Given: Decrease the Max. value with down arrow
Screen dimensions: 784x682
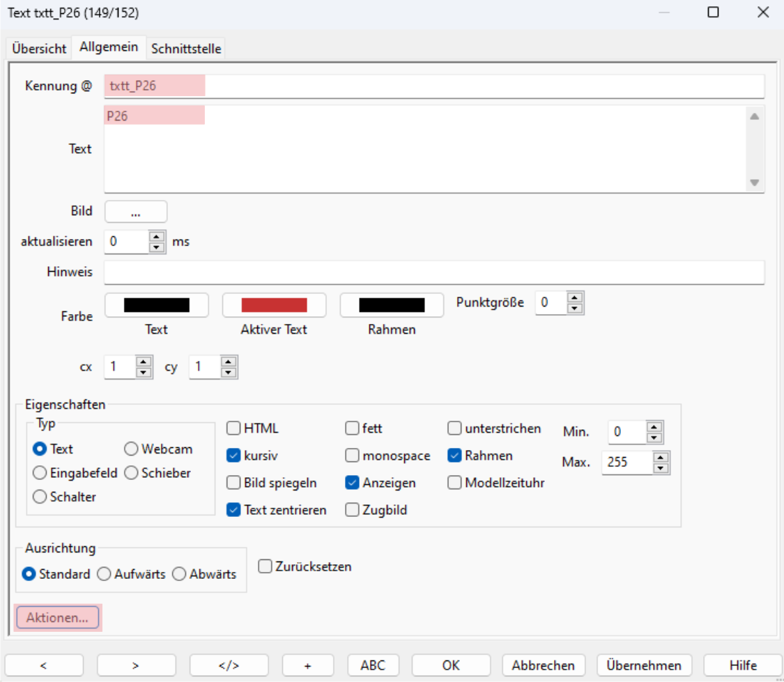Looking at the screenshot, I should (x=661, y=467).
